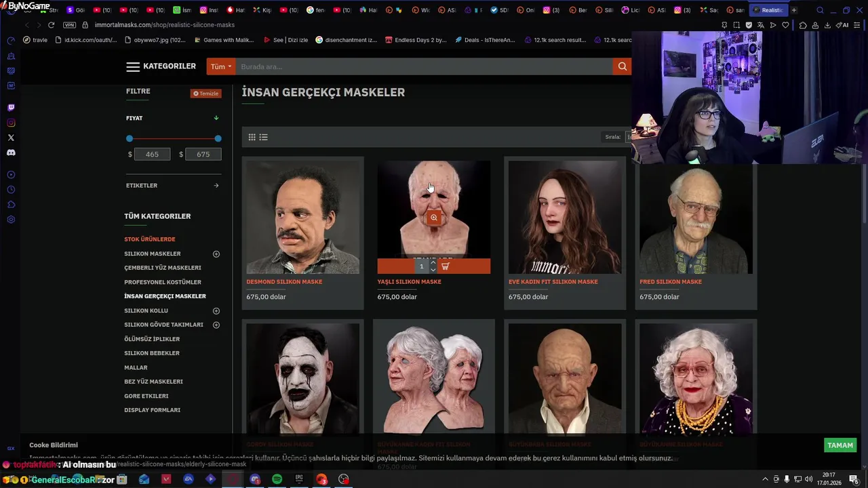Open the VPN badge in address bar

[x=69, y=25]
